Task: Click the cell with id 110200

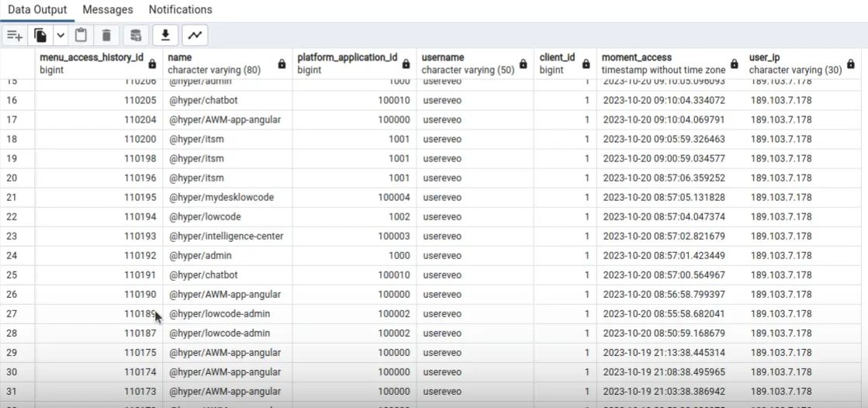Action: pyautogui.click(x=99, y=139)
